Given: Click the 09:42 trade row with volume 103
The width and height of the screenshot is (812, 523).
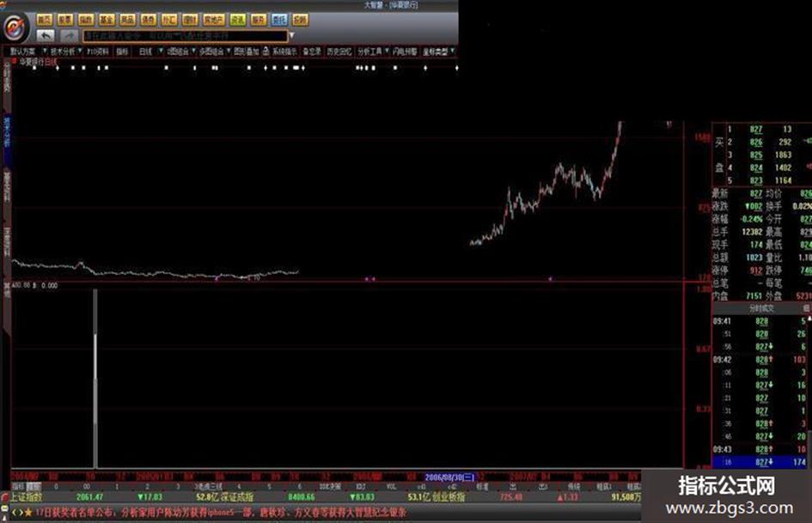Looking at the screenshot, I should click(760, 359).
